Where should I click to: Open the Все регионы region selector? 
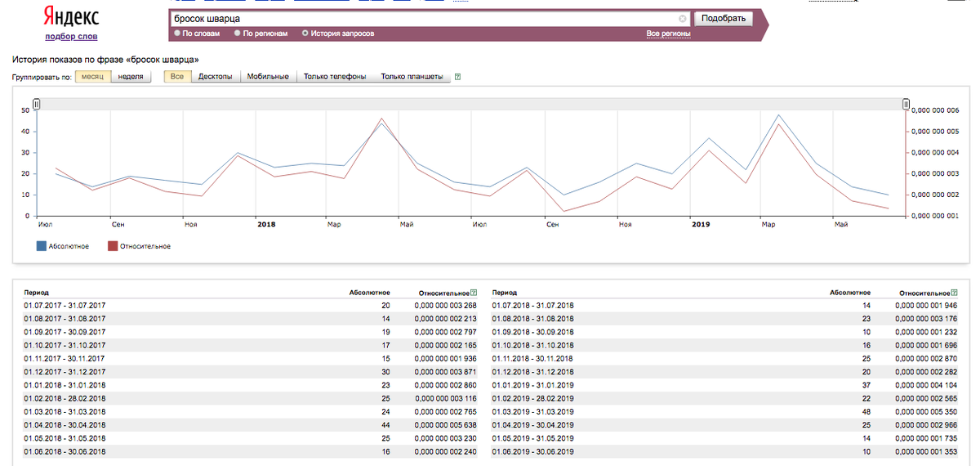[x=669, y=34]
